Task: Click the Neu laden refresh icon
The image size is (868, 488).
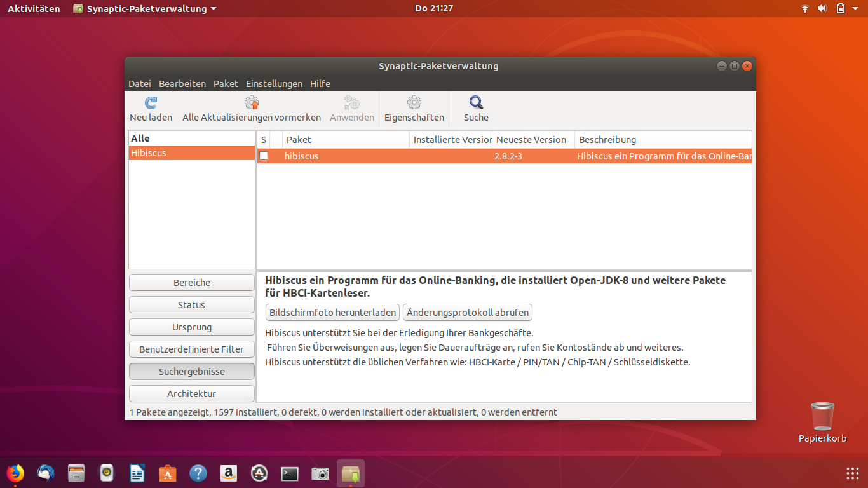Action: pos(151,102)
